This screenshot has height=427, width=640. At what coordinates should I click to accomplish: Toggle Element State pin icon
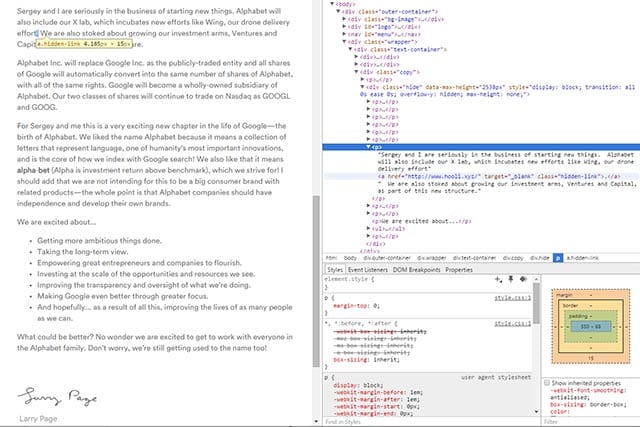(511, 279)
